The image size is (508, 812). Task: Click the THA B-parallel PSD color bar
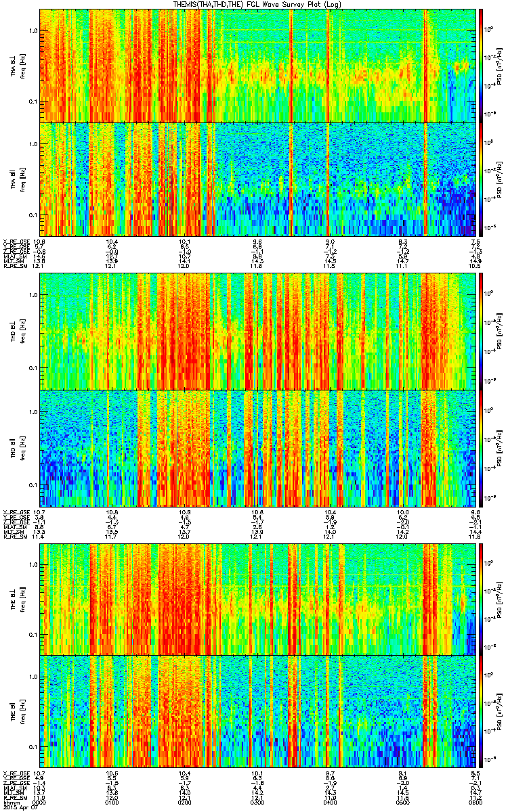pos(482,179)
